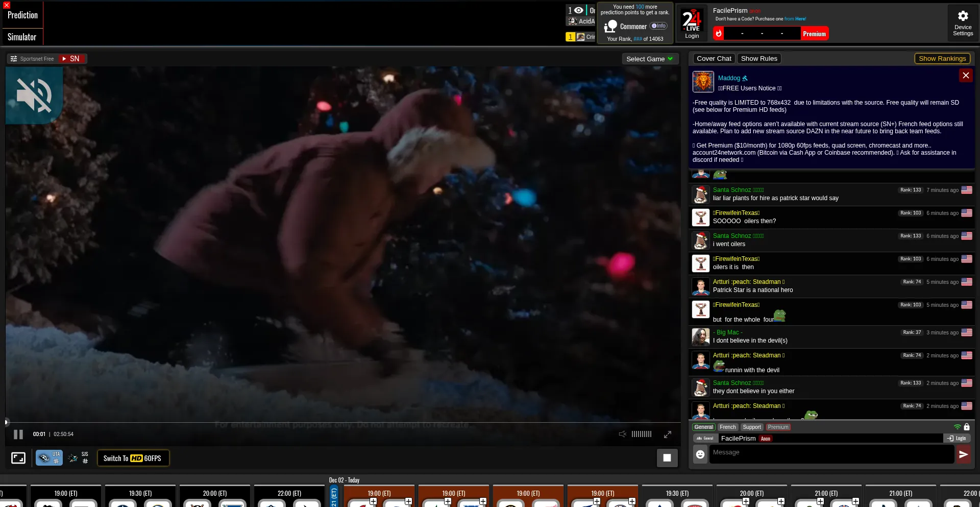Click Artturi Steadman name on 'Patrick Star' message
Image resolution: width=980 pixels, height=507 pixels.
[x=747, y=282]
